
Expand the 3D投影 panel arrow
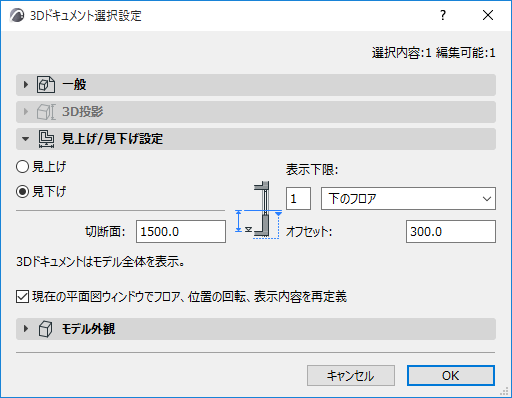click(26, 112)
